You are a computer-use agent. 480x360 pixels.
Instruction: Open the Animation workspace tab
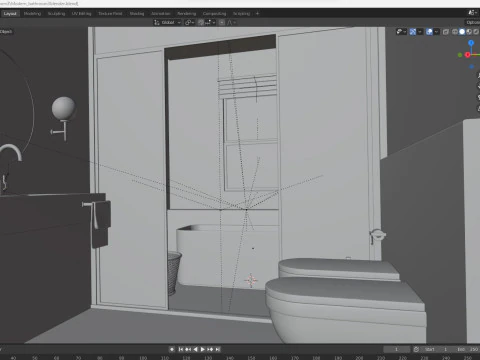[161, 14]
